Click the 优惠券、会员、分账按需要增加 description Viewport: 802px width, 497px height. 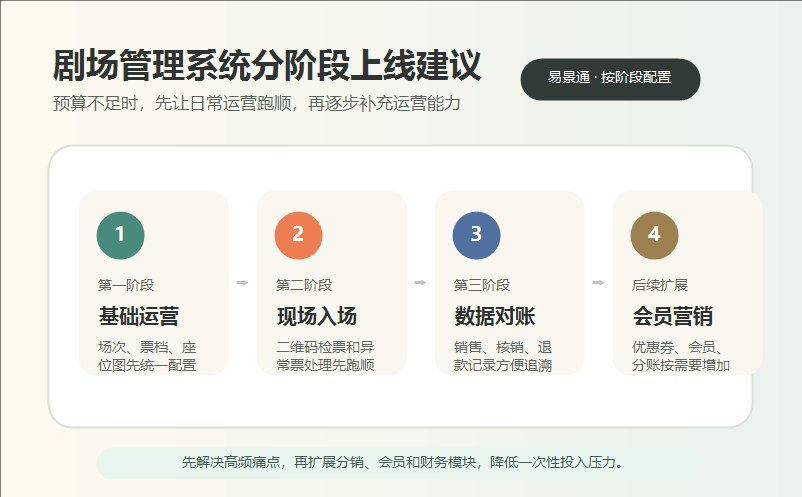pos(681,356)
